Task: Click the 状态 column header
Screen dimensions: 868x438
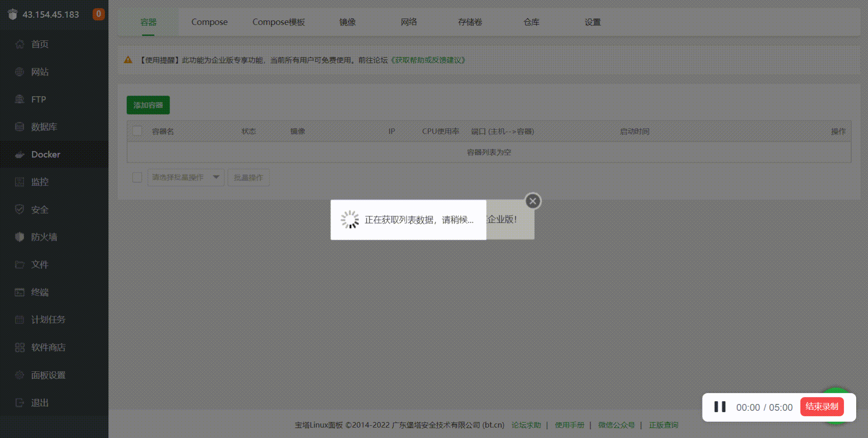Action: [249, 131]
